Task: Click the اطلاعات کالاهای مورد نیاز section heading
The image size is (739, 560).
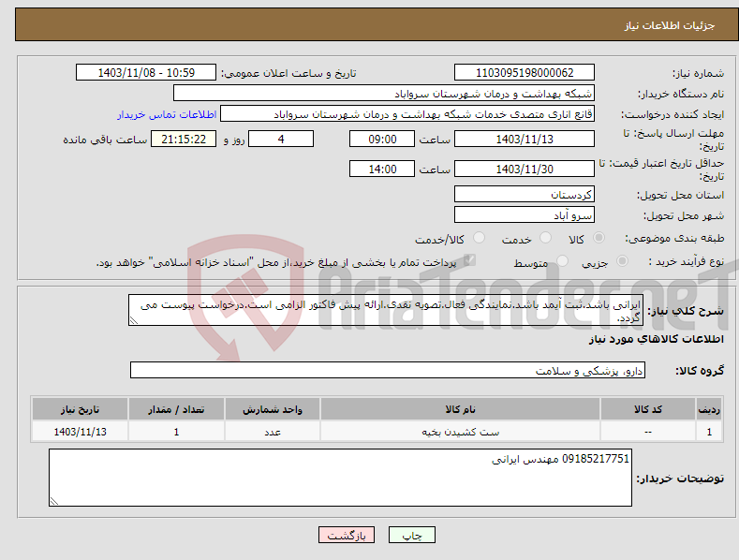Action: click(x=656, y=339)
